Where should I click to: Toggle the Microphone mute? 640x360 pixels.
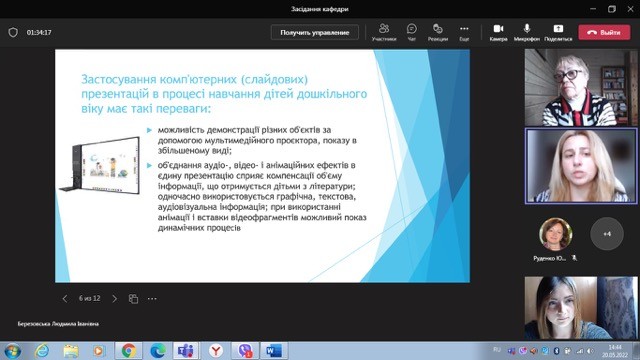click(x=527, y=32)
